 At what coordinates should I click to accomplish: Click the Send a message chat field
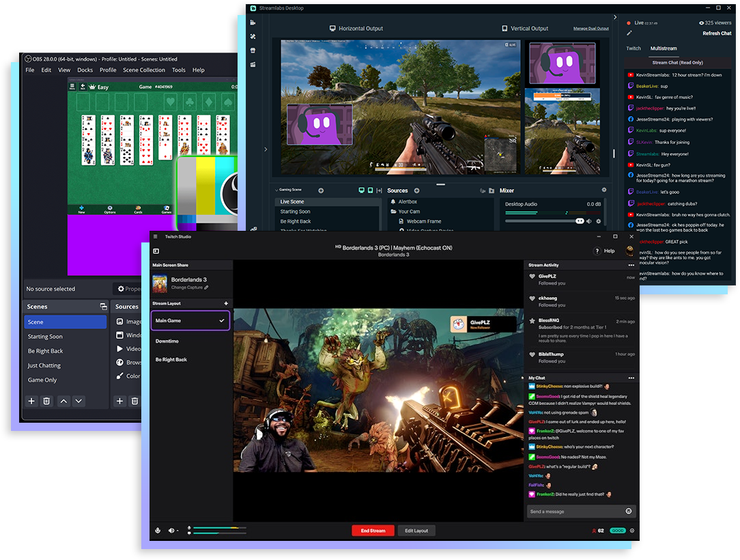[x=582, y=512]
